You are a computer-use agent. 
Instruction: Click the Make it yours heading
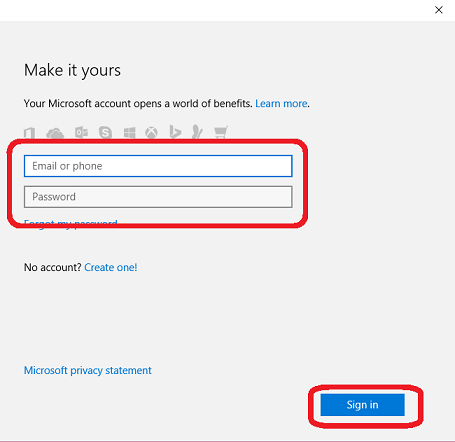click(x=72, y=71)
